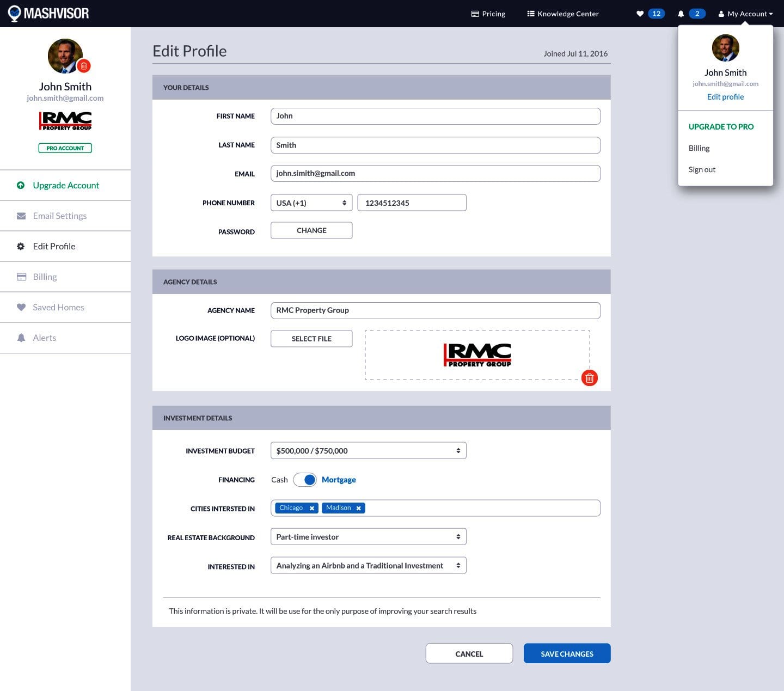Click the Pricing card icon in the header
784x691 pixels.
475,14
